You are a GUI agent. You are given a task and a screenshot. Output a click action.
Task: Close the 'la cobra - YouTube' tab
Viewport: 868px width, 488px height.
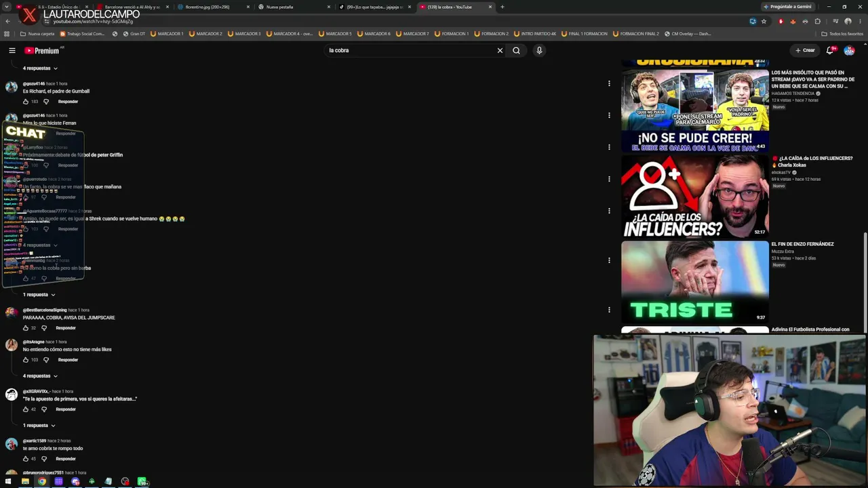490,7
